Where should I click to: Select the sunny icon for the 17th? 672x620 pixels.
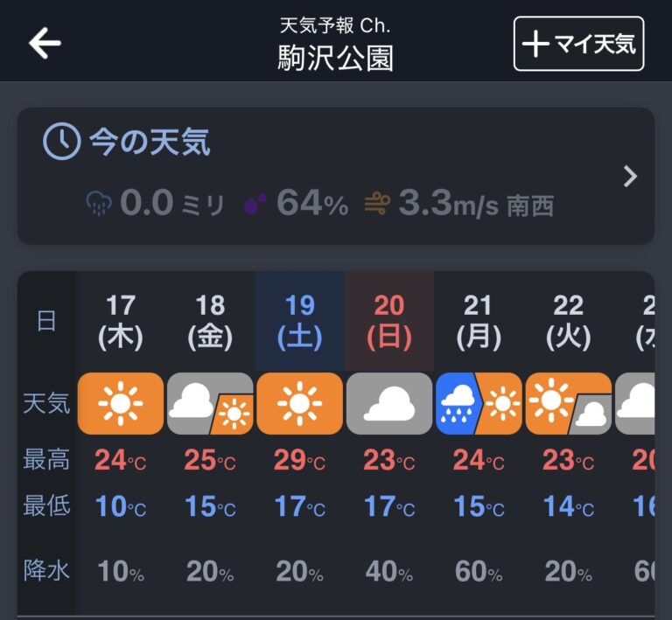(x=121, y=403)
